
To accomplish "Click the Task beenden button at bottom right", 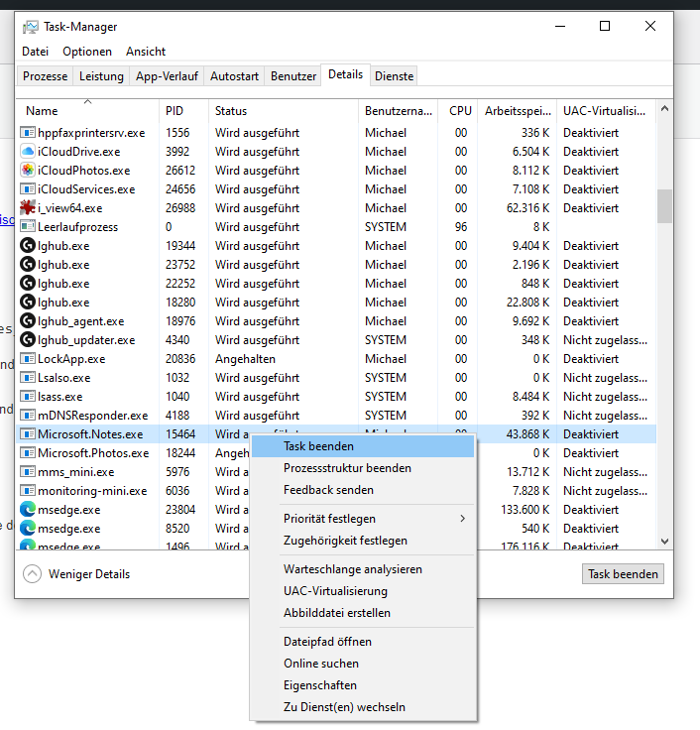I will pos(623,574).
